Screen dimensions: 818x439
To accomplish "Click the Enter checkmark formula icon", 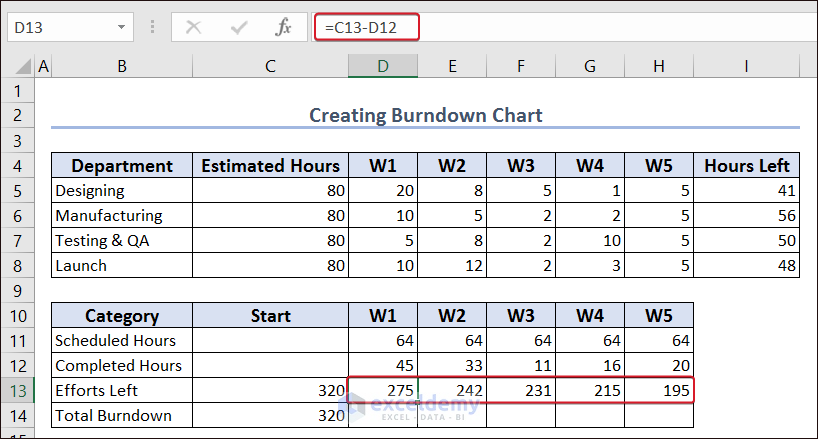I will click(x=239, y=28).
